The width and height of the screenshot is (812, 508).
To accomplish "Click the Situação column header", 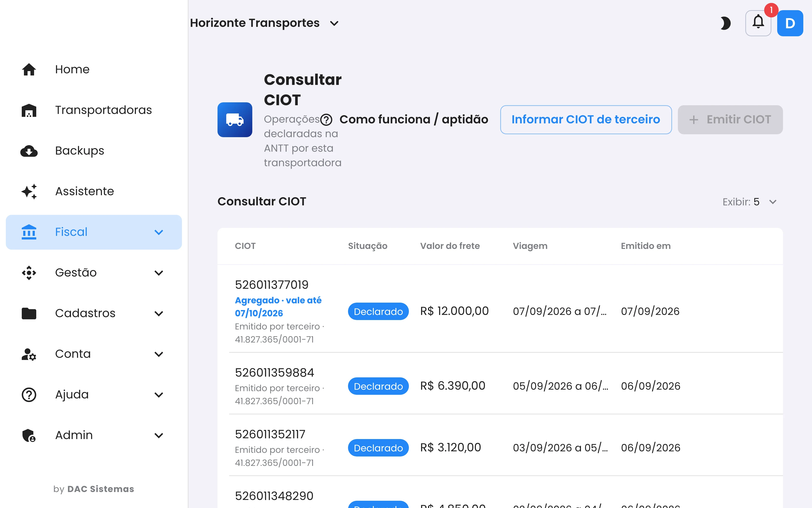I will pos(368,246).
